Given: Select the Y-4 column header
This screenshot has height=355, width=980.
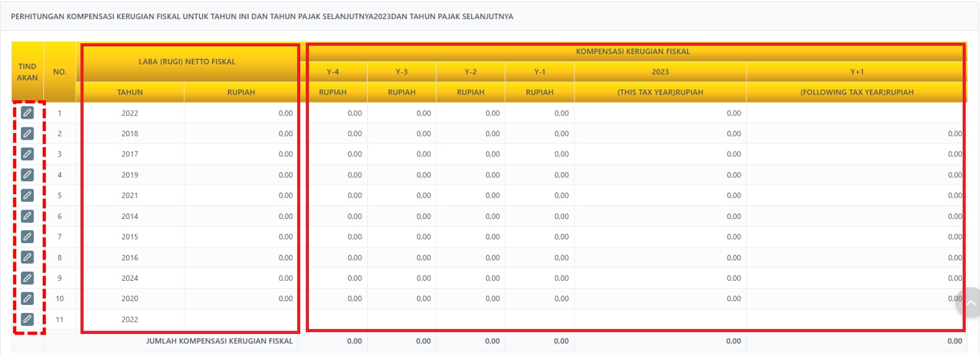Looking at the screenshot, I should 332,72.
